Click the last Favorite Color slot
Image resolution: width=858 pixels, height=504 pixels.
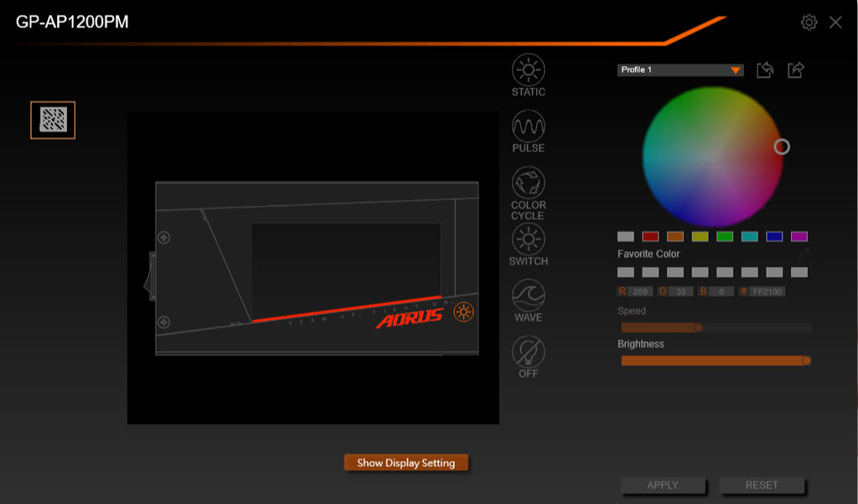click(799, 272)
